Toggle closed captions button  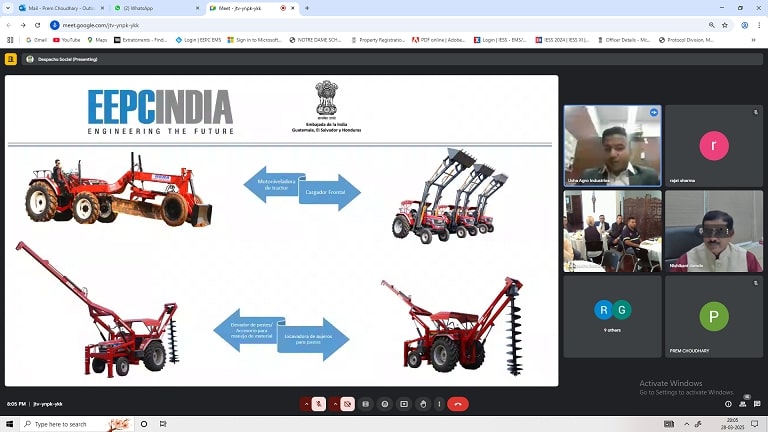tap(365, 404)
